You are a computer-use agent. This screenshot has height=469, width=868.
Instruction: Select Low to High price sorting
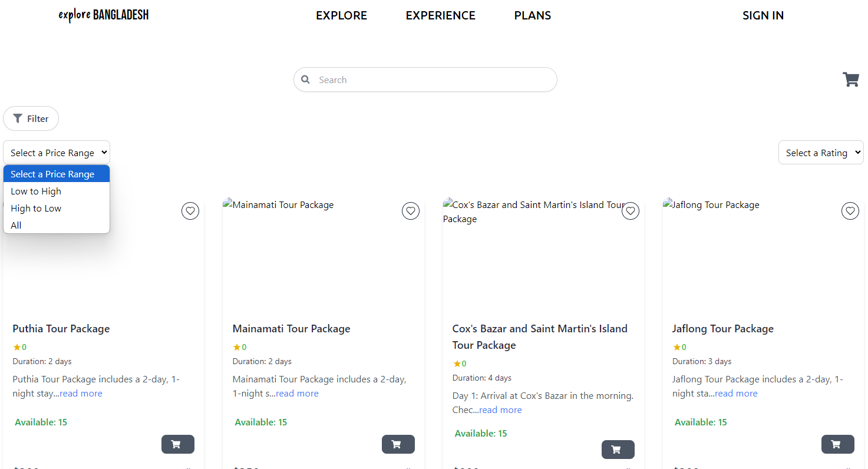tap(35, 191)
